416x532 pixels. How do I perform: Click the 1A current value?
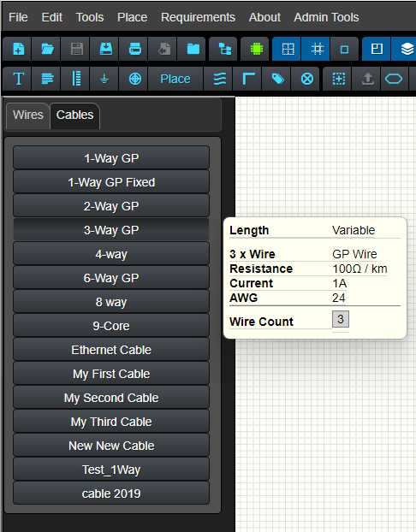pos(339,283)
